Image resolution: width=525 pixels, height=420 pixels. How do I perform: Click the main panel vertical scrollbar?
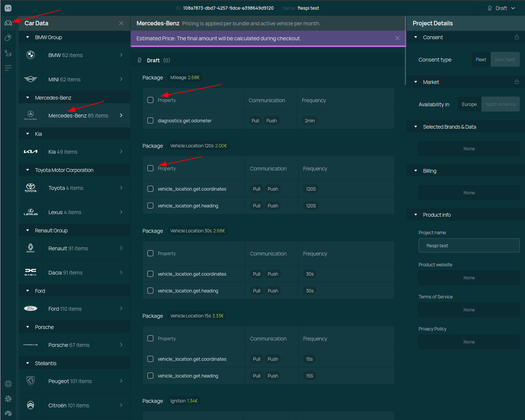(x=405, y=50)
